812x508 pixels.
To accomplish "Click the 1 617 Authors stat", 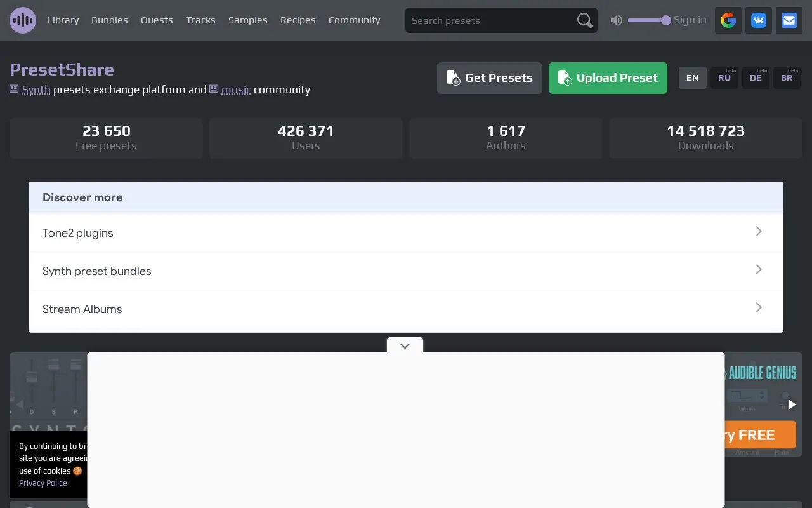I will click(506, 138).
